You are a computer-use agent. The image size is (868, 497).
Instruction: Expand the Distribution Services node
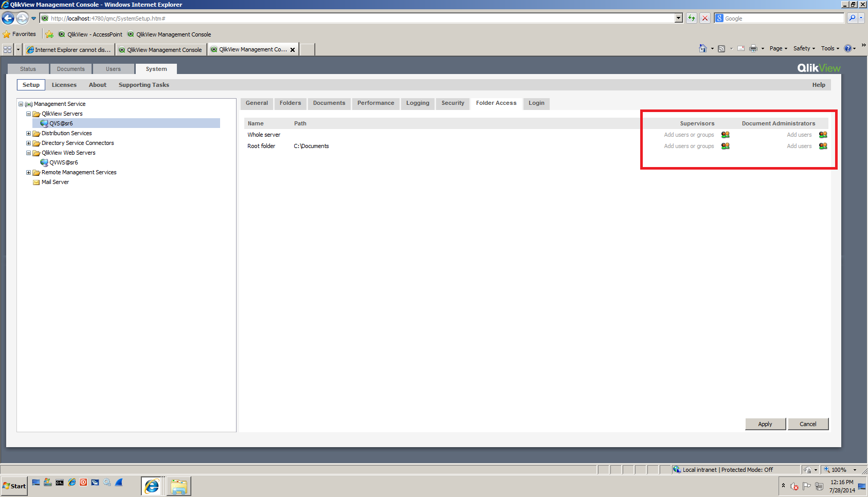coord(29,133)
